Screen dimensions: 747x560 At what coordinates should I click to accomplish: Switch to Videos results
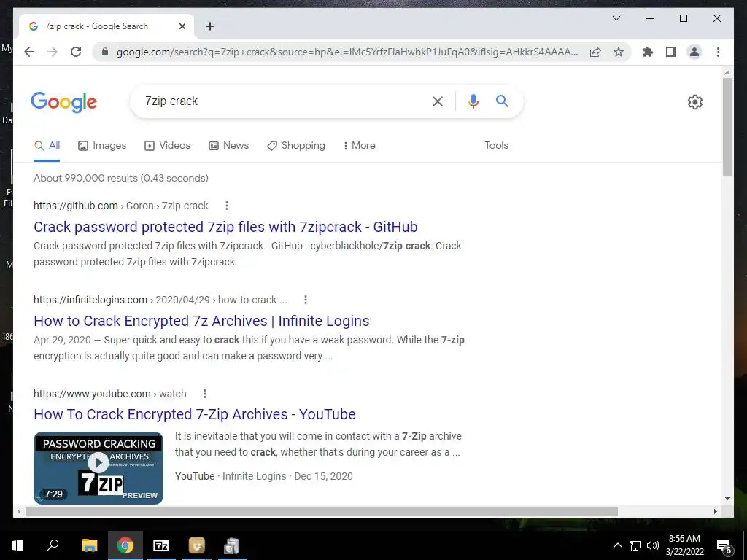tap(167, 145)
